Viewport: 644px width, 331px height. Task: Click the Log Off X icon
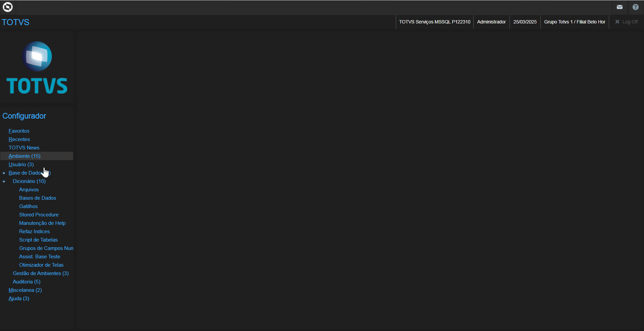[617, 22]
